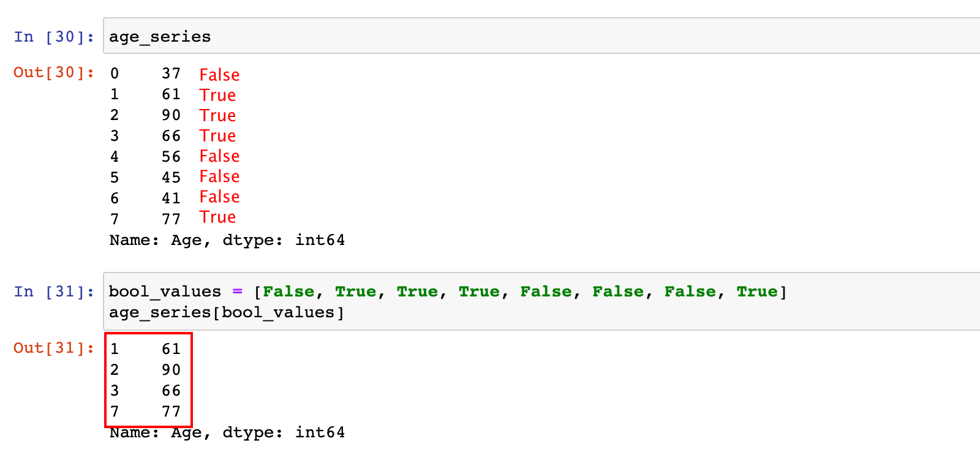Click the red True annotation beside 90
This screenshot has height=452, width=980.
click(x=217, y=115)
